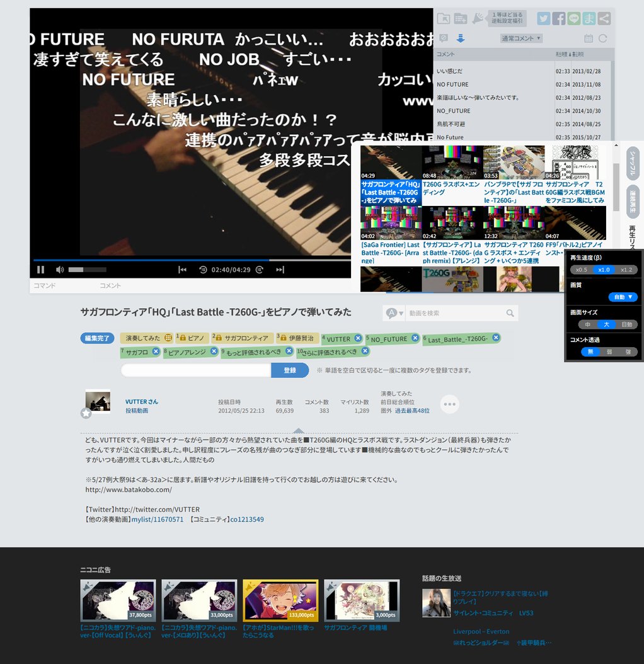Remove the NO_FUTURE tag
This screenshot has height=664, width=644.
click(415, 338)
